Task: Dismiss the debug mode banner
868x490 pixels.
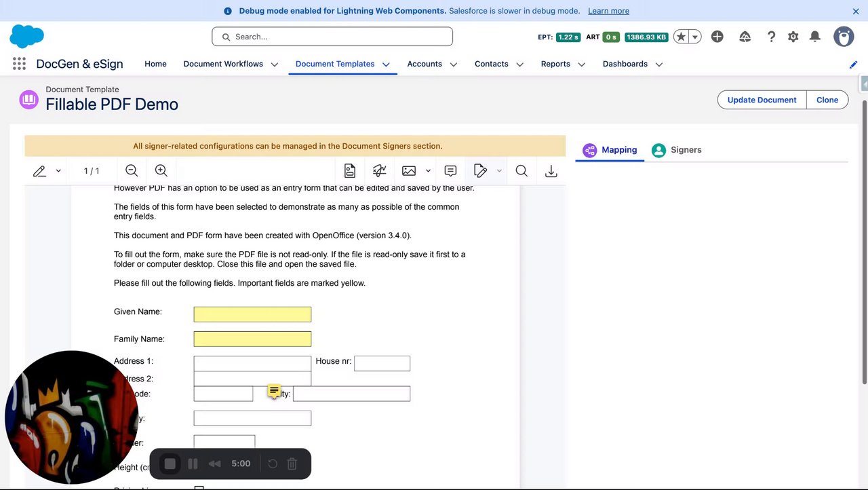Action: (856, 11)
